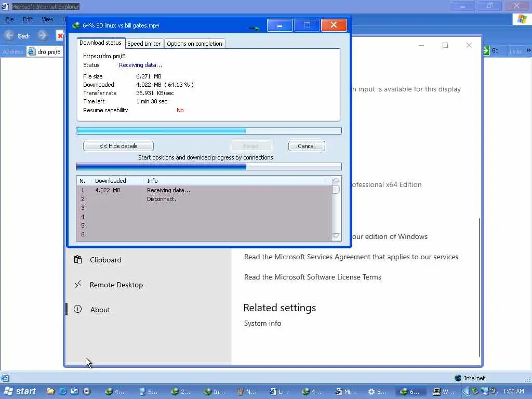Click the dro.pm/5 address field
This screenshot has height=399, width=532.
coord(45,52)
